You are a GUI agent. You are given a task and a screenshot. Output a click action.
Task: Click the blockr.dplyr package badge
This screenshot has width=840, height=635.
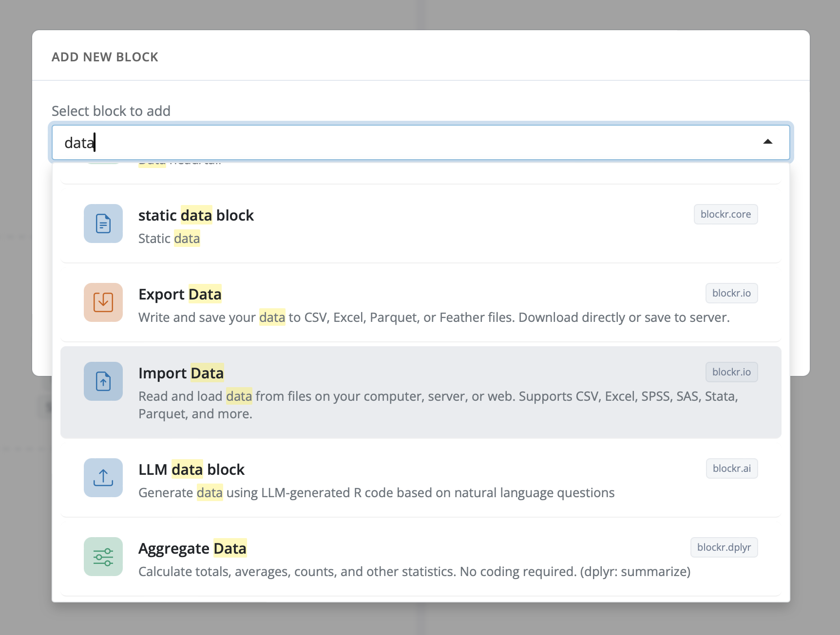724,547
